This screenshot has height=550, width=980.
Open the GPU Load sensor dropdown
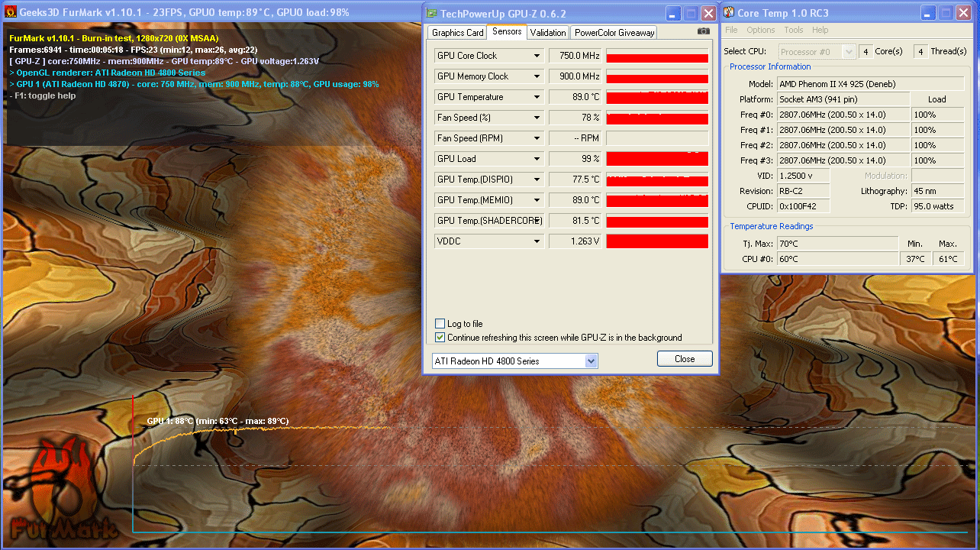tap(537, 159)
